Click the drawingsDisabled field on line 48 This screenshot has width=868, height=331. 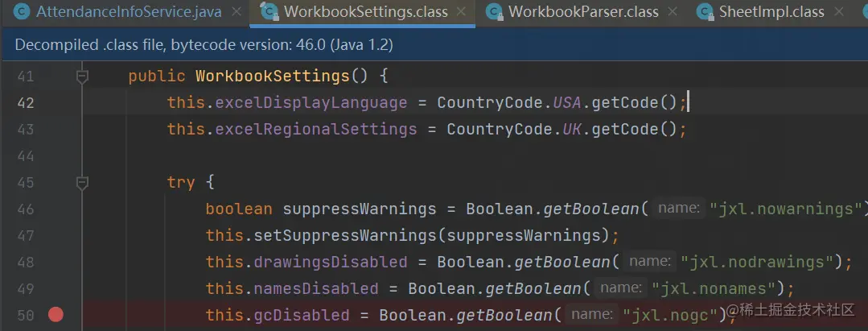pyautogui.click(x=331, y=262)
